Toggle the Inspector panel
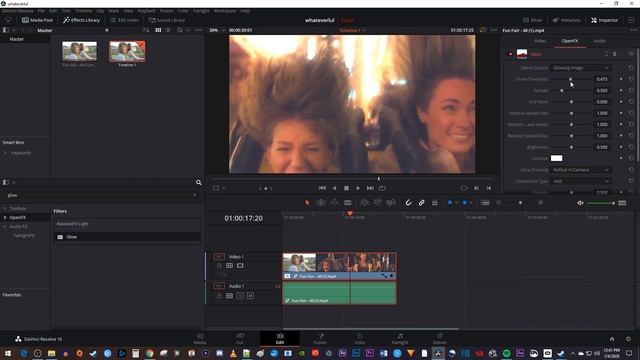This screenshot has width=640, height=360. [604, 20]
